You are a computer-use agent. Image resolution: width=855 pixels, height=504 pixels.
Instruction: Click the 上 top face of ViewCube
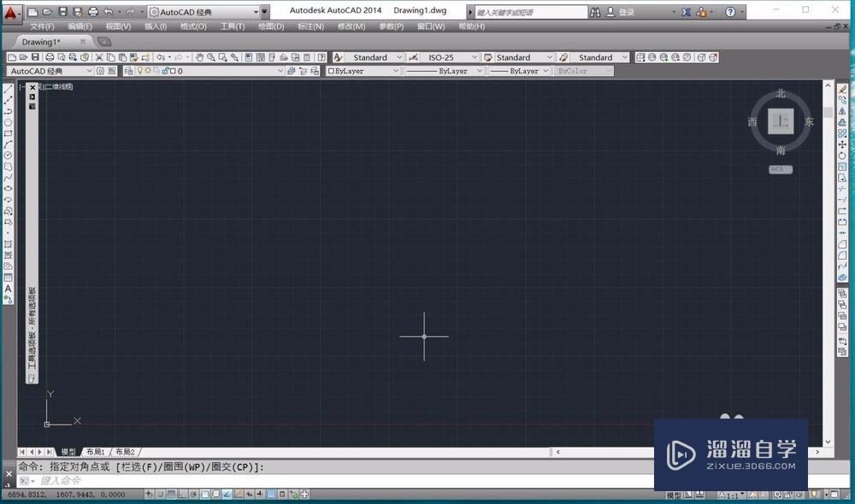pyautogui.click(x=781, y=121)
